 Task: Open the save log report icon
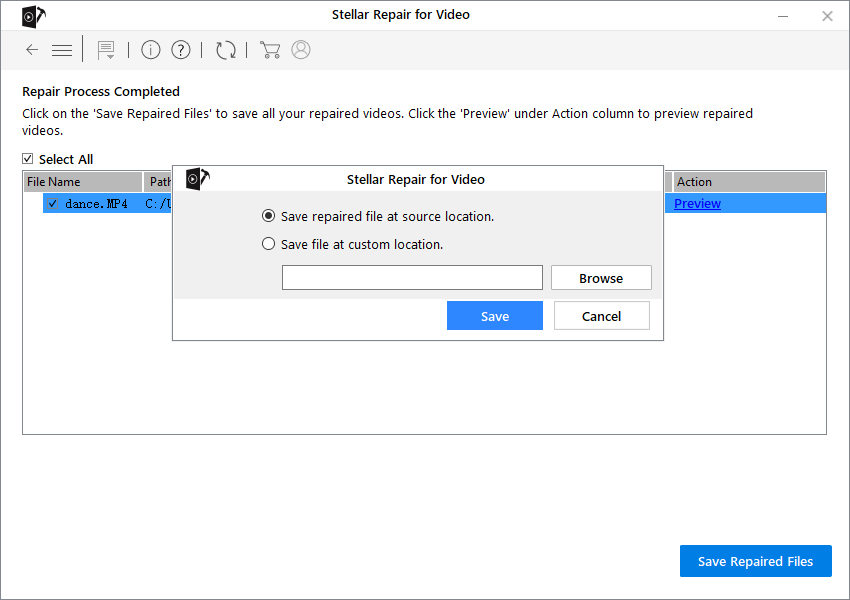click(x=106, y=50)
